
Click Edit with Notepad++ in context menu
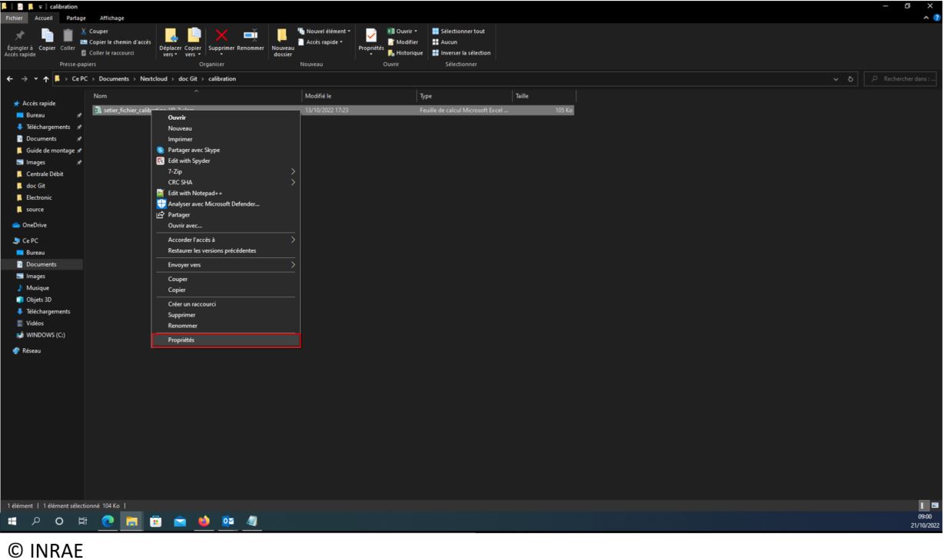tap(190, 193)
